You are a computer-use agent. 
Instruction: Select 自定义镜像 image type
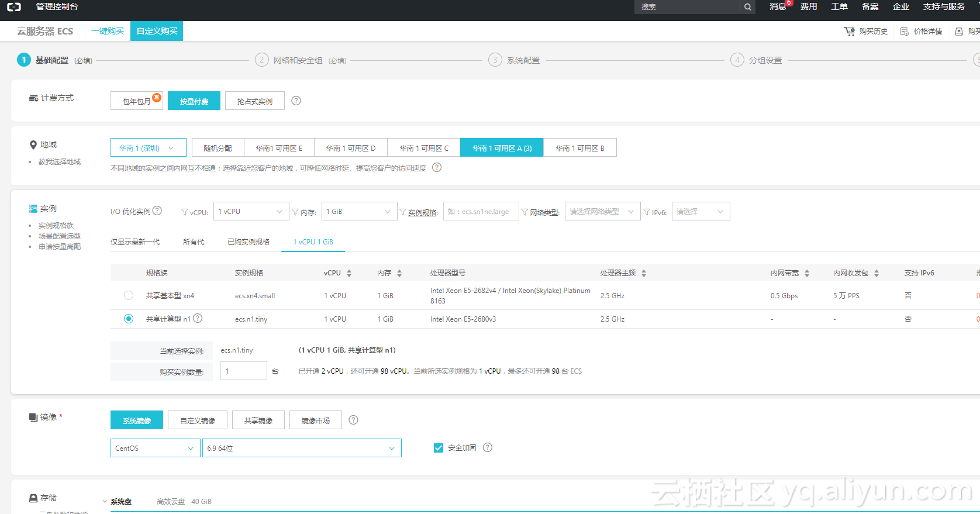pyautogui.click(x=198, y=420)
